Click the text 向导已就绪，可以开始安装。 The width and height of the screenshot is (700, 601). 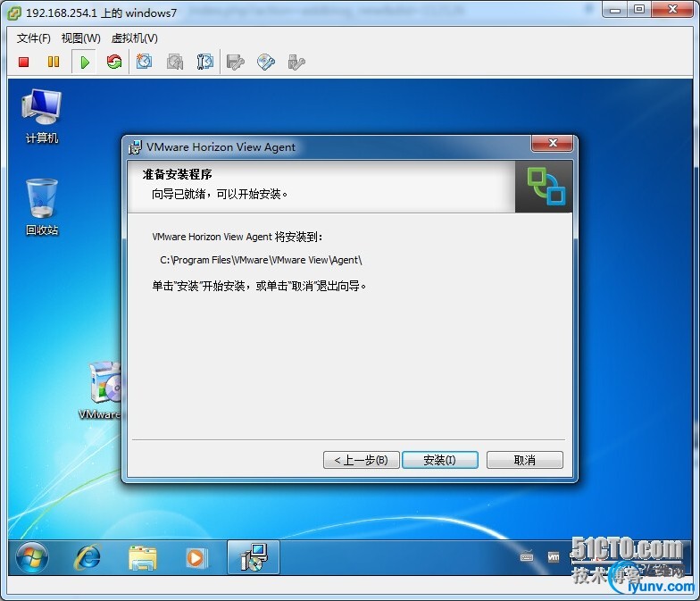click(x=220, y=195)
